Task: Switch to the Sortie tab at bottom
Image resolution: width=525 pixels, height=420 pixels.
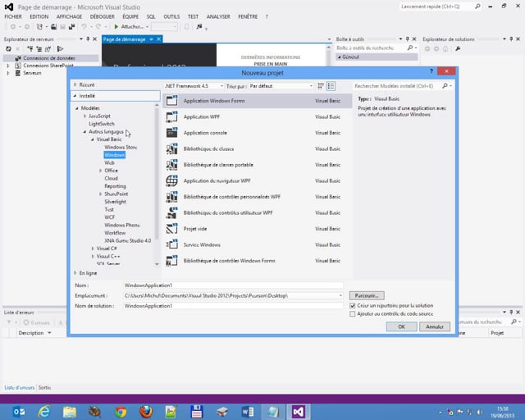Action: (44, 387)
